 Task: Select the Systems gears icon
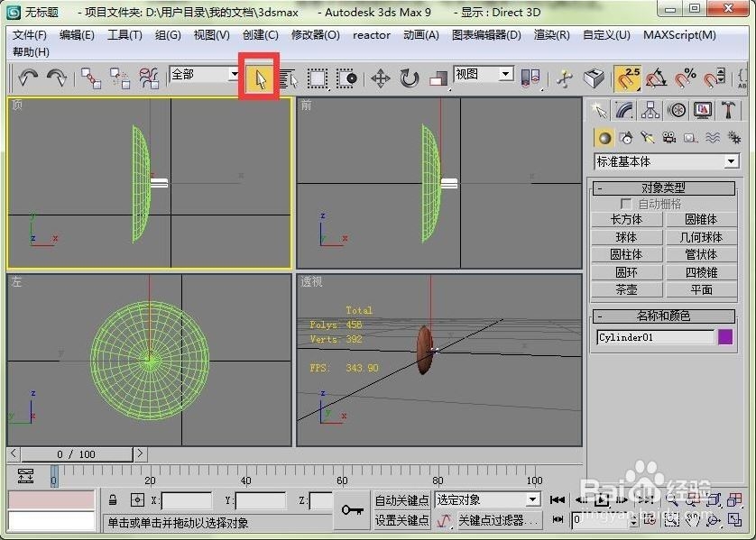734,138
